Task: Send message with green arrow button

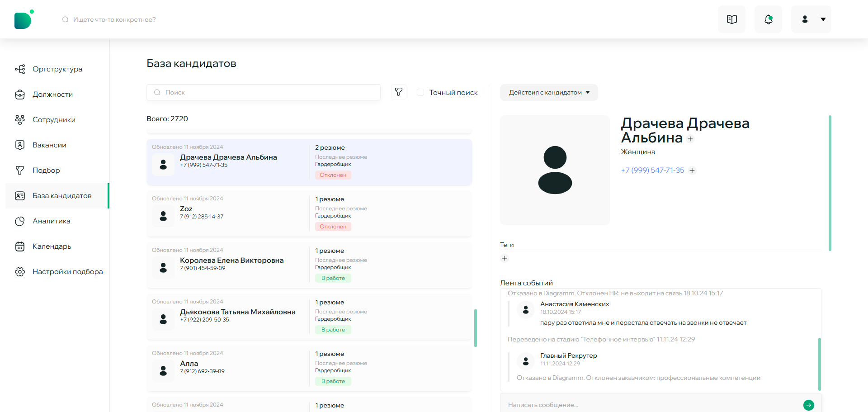Action: click(x=809, y=405)
